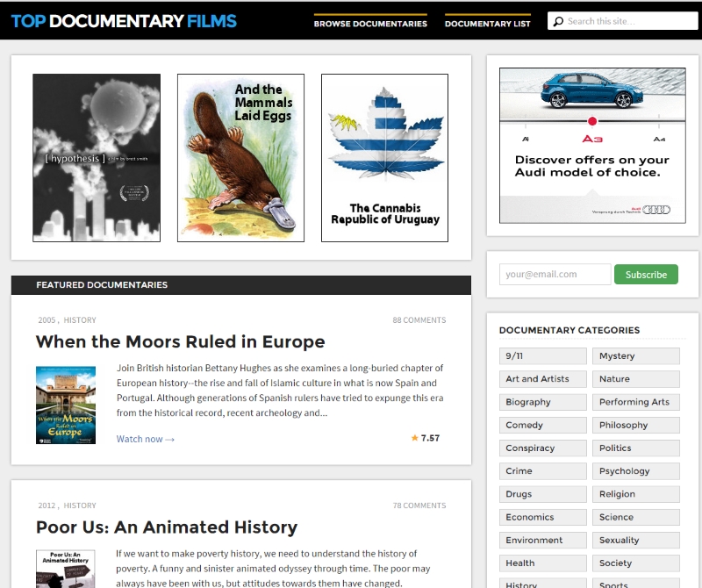The width and height of the screenshot is (702, 588).
Task: Open the Top Documentary Films logo
Action: 124,21
